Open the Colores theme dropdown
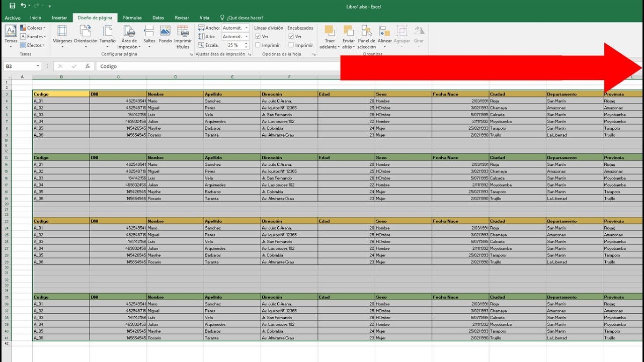This screenshot has width=644, height=362. [33, 28]
